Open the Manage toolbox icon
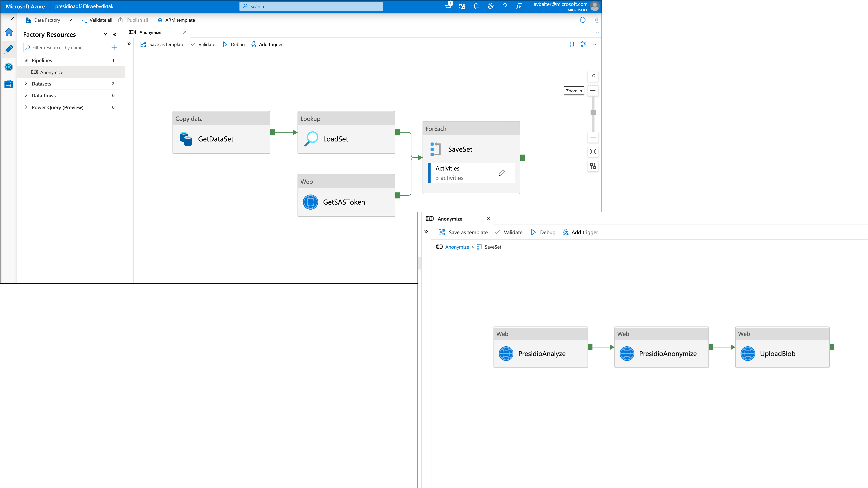This screenshot has width=868, height=488. (x=9, y=84)
